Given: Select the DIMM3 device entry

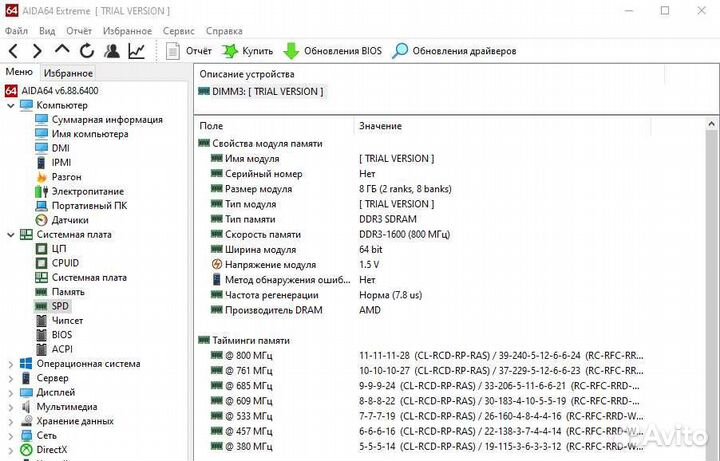Looking at the screenshot, I should pos(261,91).
